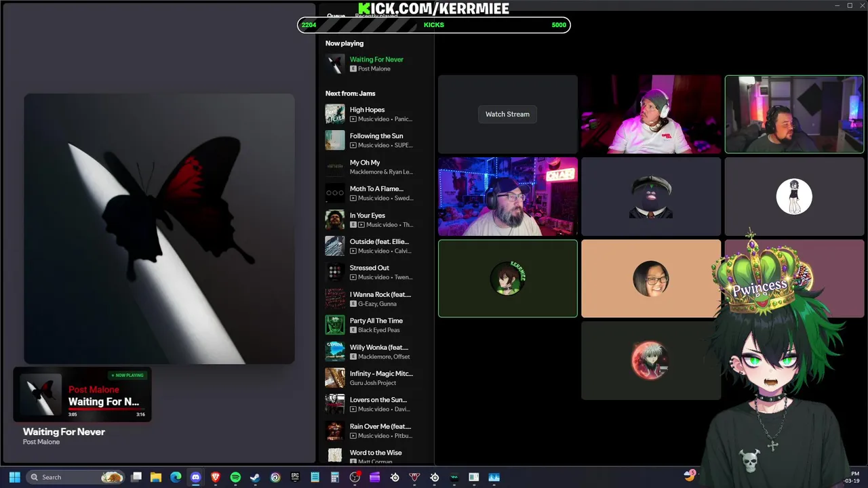Select the orange tile with glasses avatar
The width and height of the screenshot is (868, 488).
tap(651, 279)
